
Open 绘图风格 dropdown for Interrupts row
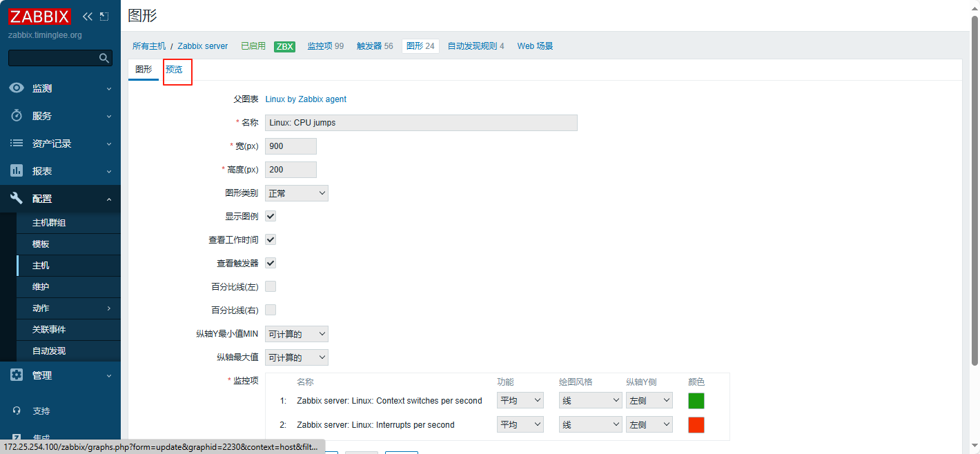click(591, 425)
